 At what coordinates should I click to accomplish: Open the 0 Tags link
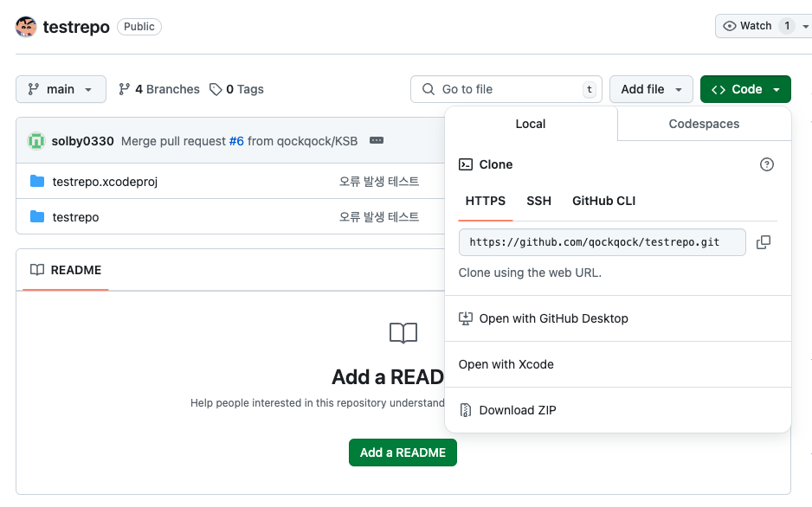tap(236, 89)
